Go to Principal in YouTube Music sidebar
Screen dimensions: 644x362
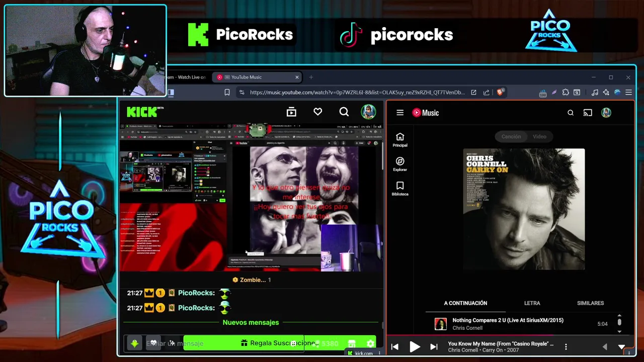(400, 140)
